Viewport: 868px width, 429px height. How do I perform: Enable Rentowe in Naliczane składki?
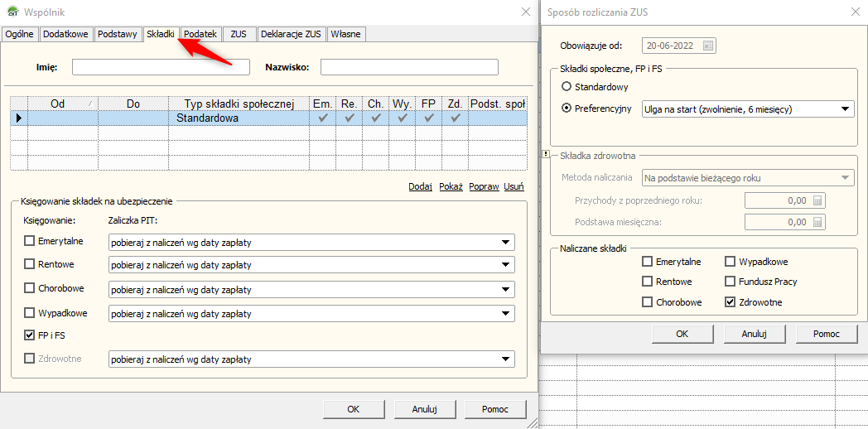click(647, 282)
